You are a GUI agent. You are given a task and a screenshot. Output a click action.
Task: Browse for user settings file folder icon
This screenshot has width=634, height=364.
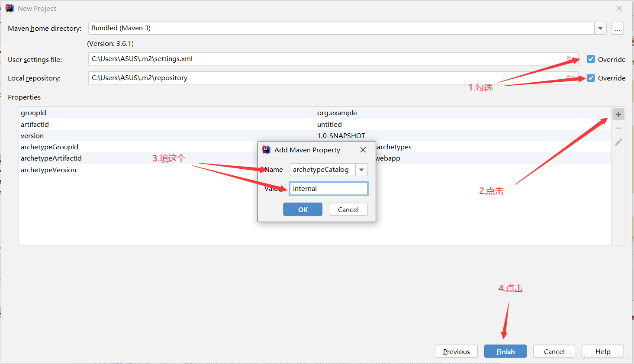pyautogui.click(x=571, y=59)
